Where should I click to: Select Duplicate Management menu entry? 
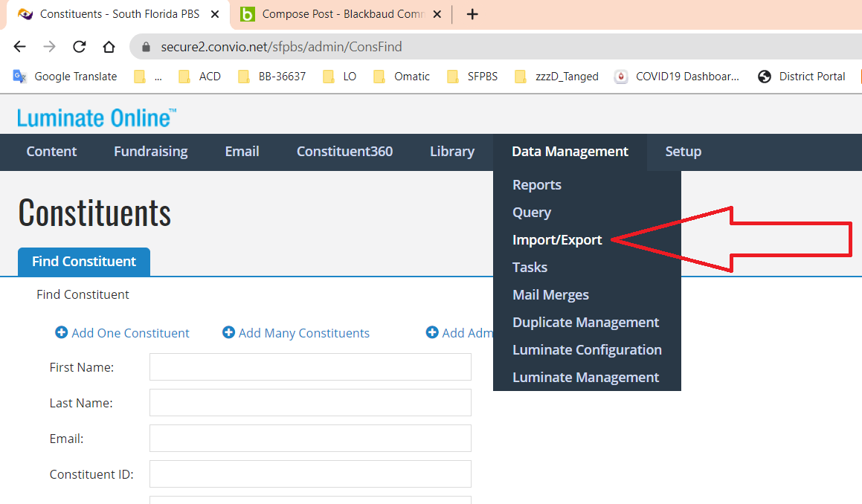[x=585, y=322]
